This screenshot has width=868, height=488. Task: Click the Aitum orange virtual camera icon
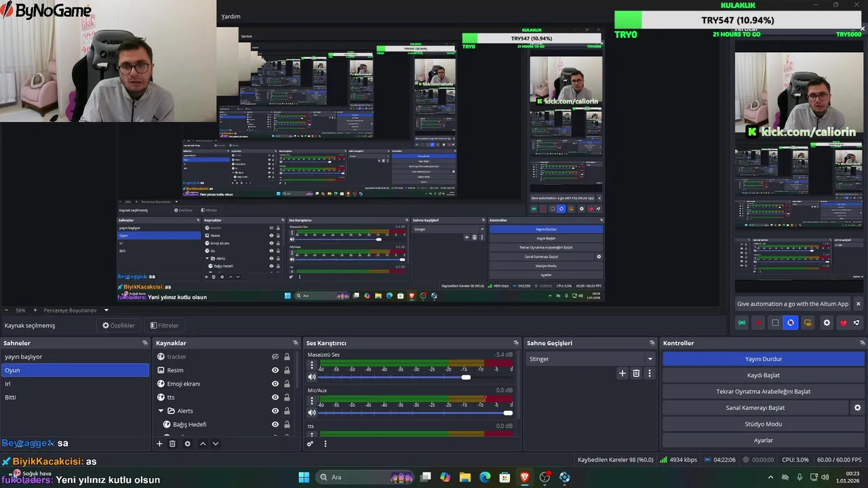[808, 323]
